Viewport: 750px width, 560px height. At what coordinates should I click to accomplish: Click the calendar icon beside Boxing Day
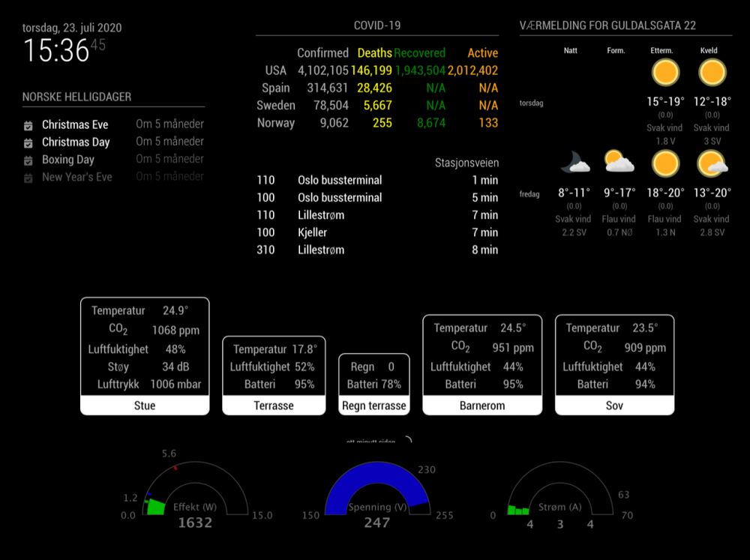tap(28, 160)
